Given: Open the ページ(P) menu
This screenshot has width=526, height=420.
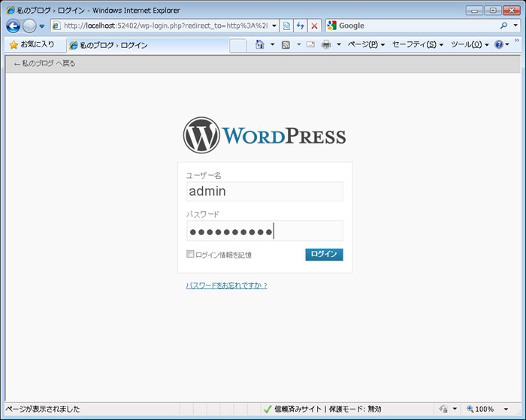Looking at the screenshot, I should 366,44.
